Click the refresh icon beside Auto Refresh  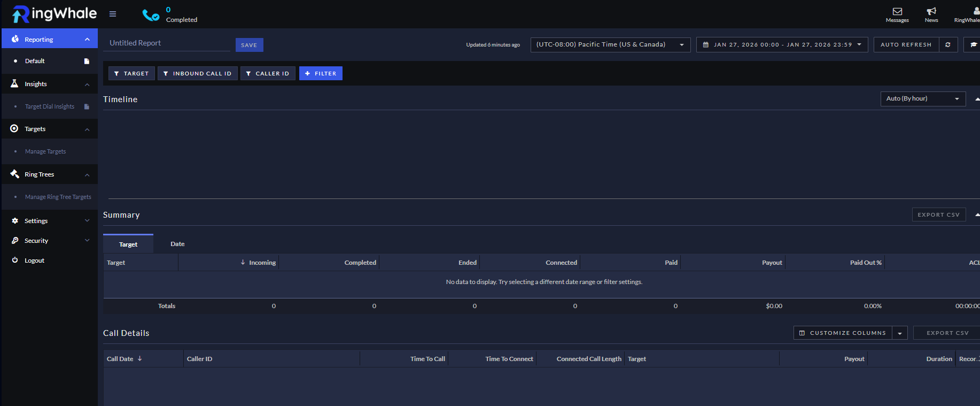(x=948, y=45)
